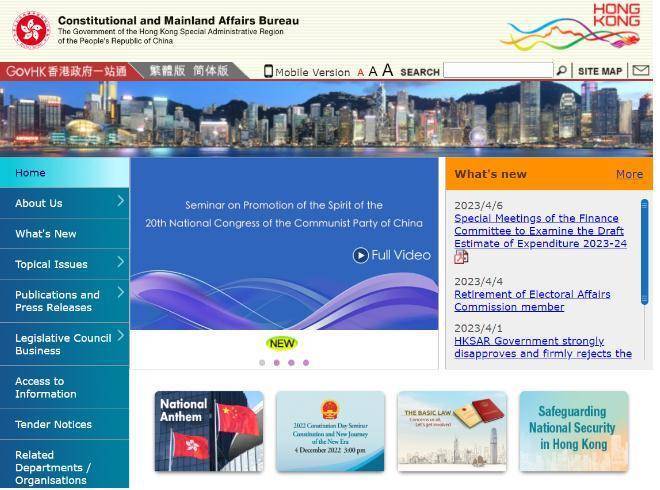
Task: Open HKSAR Government strongly disapproves link
Action: click(543, 347)
